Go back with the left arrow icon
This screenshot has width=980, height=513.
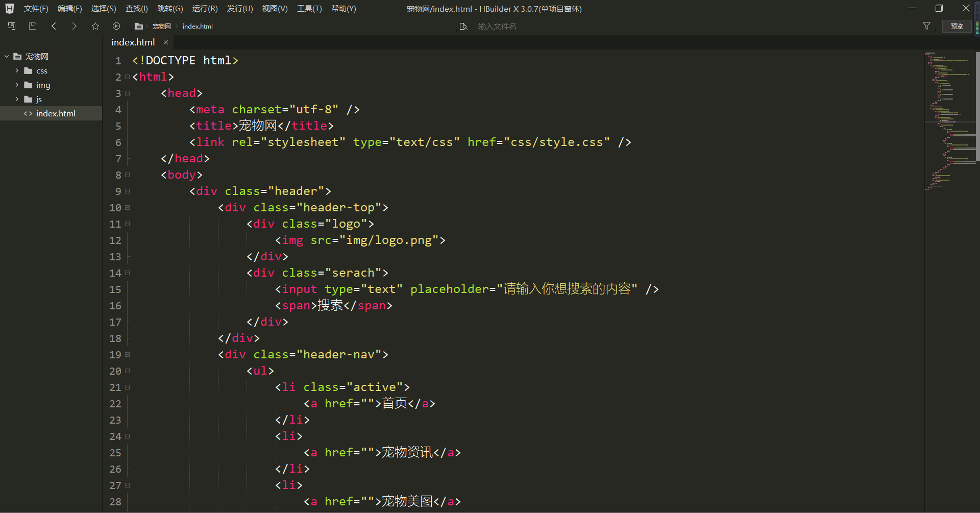[54, 26]
